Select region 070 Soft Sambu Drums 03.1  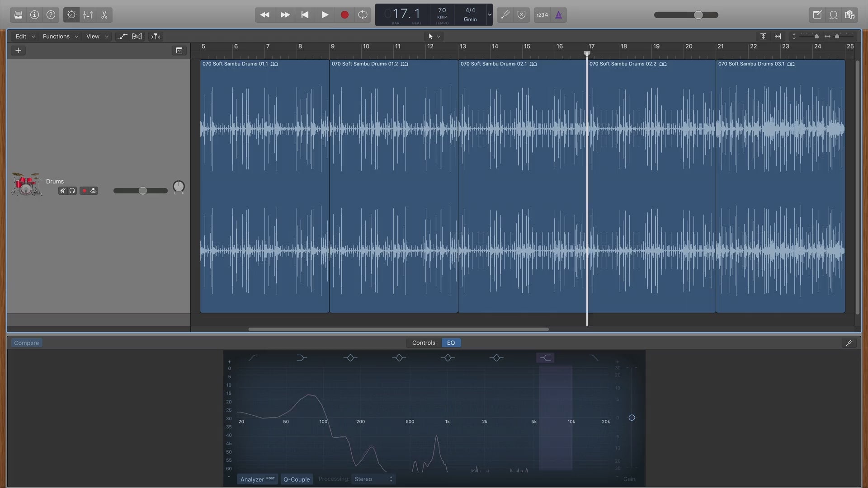[780, 186]
